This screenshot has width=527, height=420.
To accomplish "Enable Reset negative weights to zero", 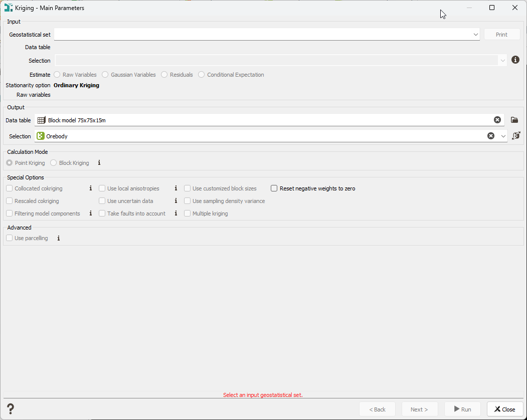I will (274, 188).
